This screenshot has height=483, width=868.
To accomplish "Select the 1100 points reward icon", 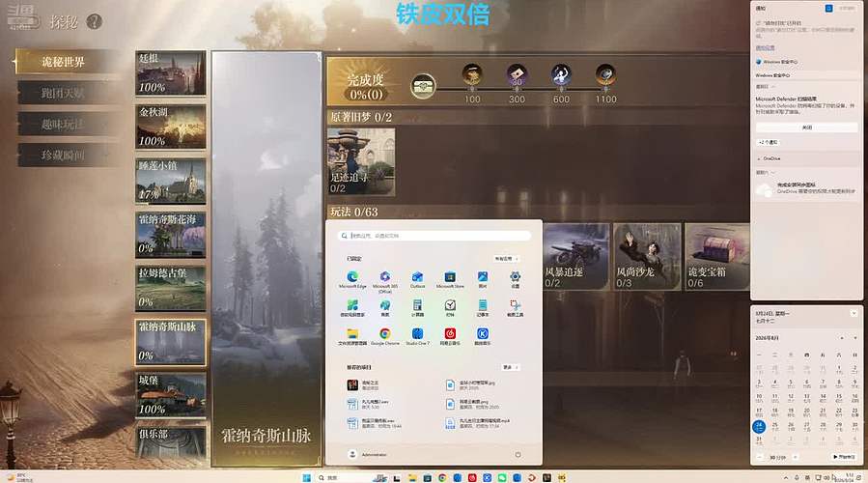I will pyautogui.click(x=605, y=74).
